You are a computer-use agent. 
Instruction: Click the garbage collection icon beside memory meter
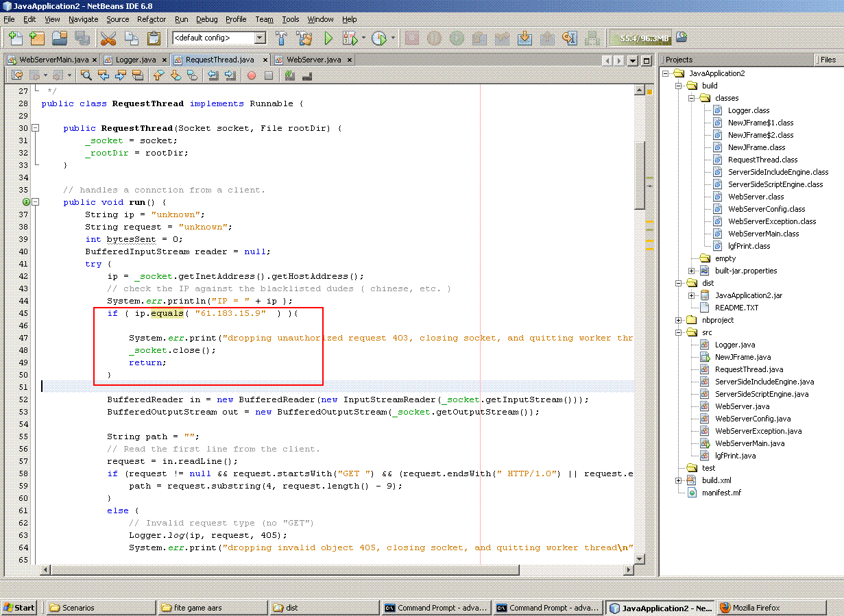[682, 38]
